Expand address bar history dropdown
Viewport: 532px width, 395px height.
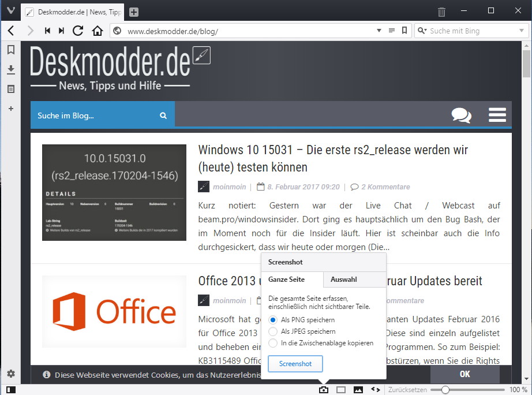pyautogui.click(x=379, y=31)
